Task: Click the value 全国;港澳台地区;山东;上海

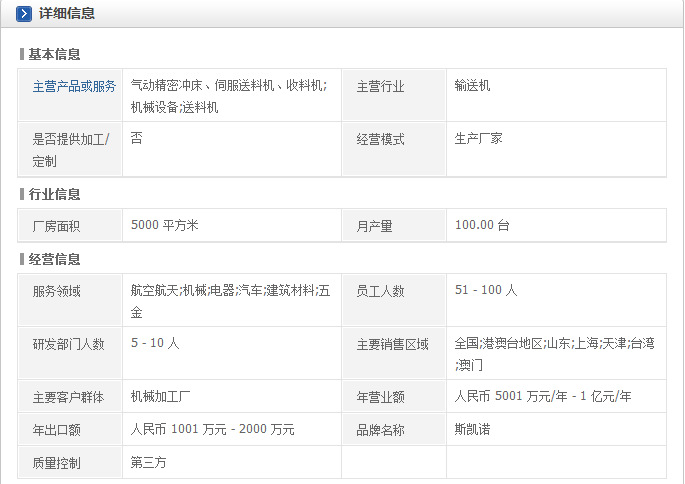Action: [526, 343]
